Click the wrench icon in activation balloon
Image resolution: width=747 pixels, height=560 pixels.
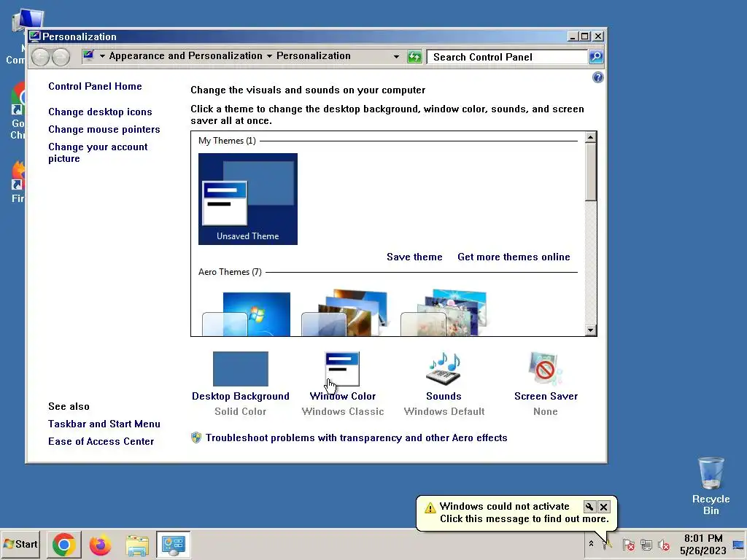tap(589, 507)
